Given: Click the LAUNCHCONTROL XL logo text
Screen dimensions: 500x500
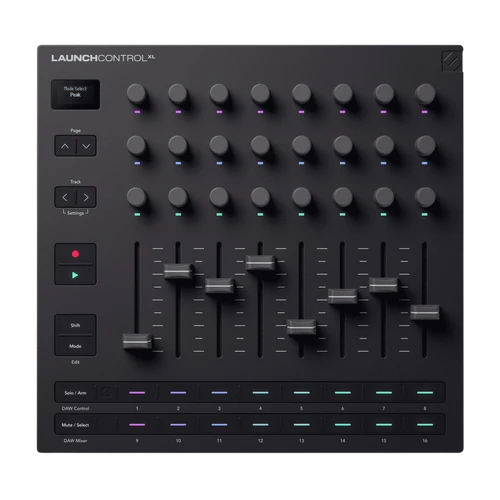Looking at the screenshot, I should tap(103, 58).
